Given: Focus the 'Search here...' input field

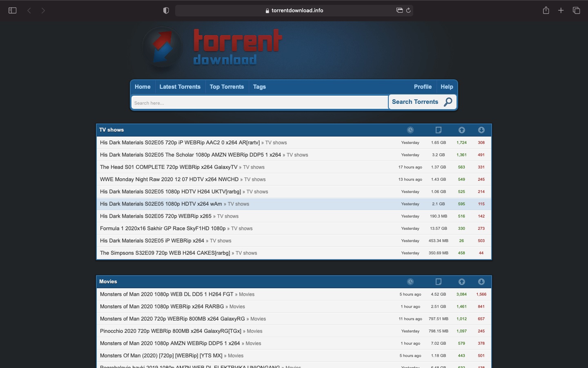Looking at the screenshot, I should point(260,103).
